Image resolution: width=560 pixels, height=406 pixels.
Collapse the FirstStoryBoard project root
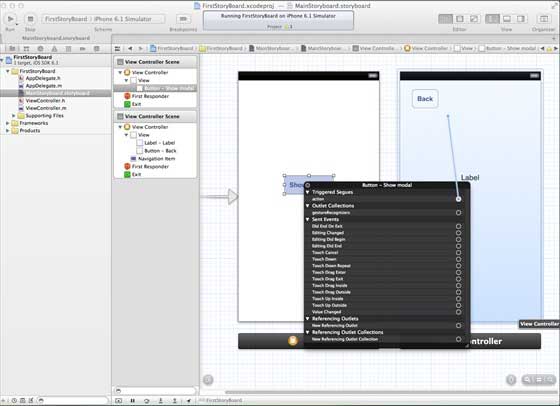tap(2, 60)
